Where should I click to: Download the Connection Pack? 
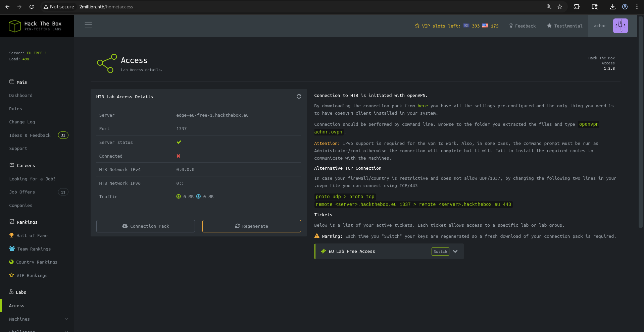pyautogui.click(x=146, y=226)
